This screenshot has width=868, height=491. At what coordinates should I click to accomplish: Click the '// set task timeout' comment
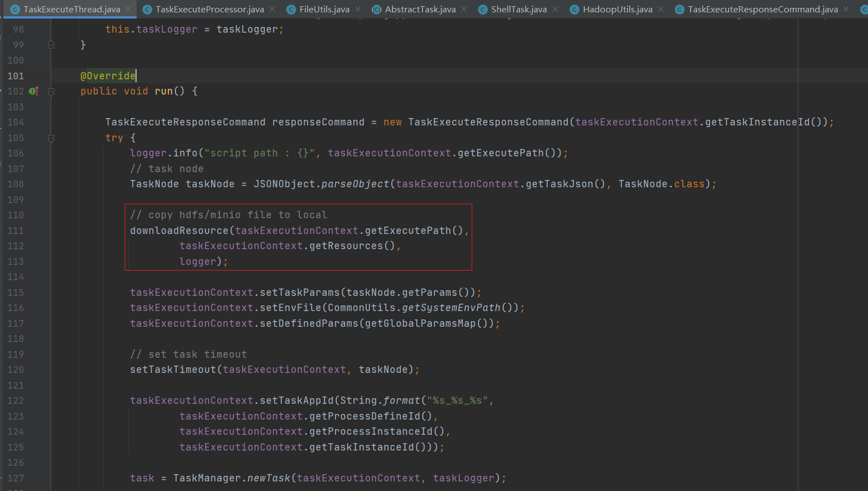(x=188, y=354)
